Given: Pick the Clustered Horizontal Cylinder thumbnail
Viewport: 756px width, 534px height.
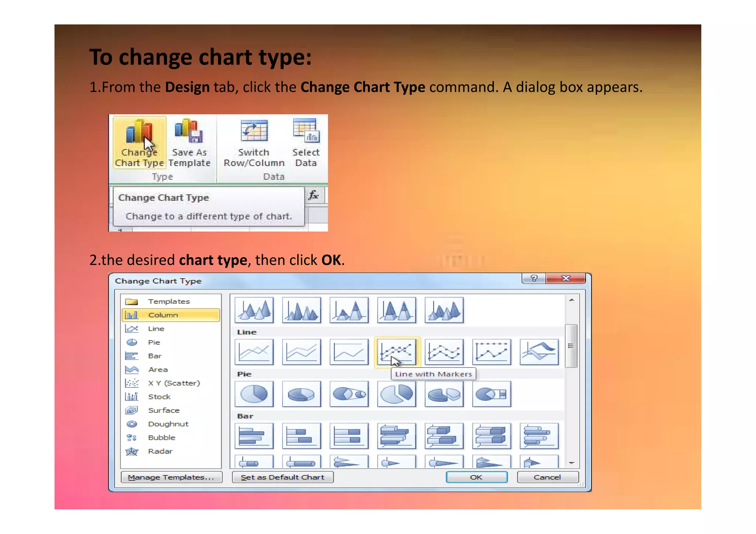Looking at the screenshot, I should pos(539,436).
